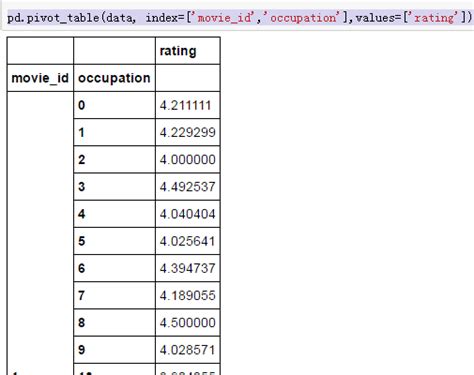
Task: Click occupation row label 8
Action: 82,323
